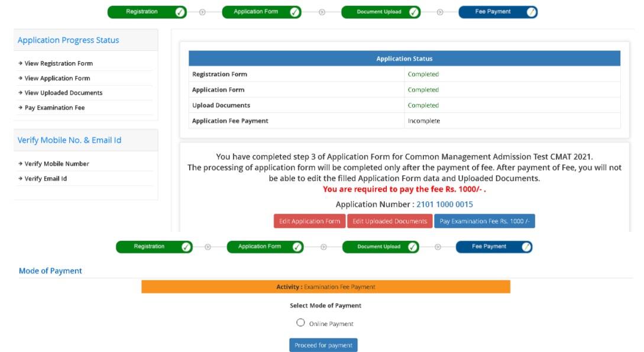The width and height of the screenshot is (644, 352).
Task: Click the Upload Documents row label in table
Action: click(x=221, y=105)
